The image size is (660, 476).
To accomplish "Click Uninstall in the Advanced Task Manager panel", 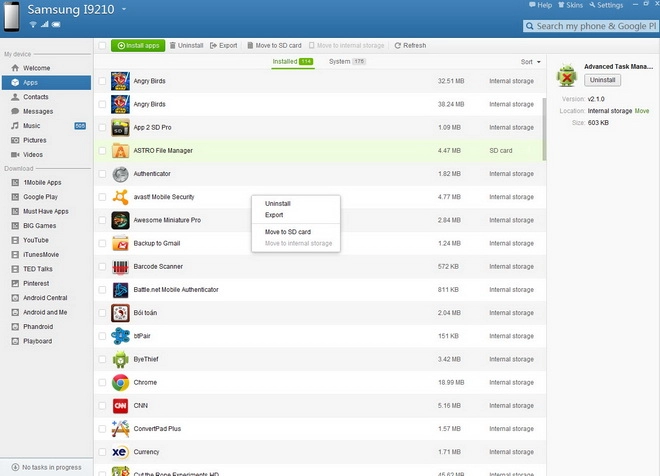I will pos(602,80).
